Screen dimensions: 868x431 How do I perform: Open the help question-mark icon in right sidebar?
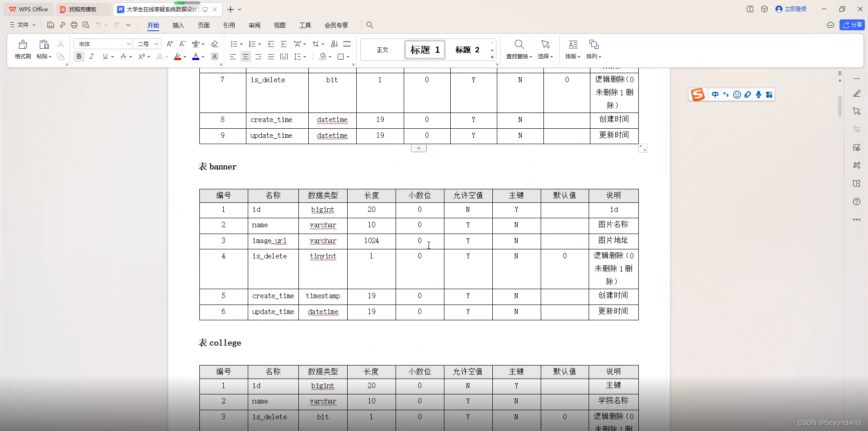[x=857, y=202]
